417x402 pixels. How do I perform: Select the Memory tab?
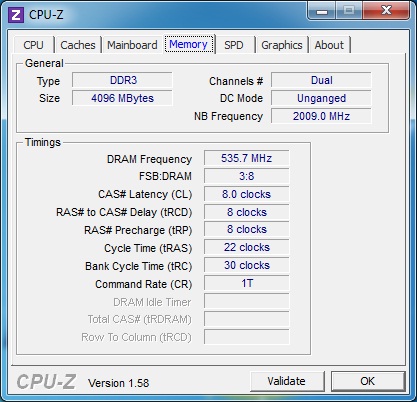tap(189, 44)
